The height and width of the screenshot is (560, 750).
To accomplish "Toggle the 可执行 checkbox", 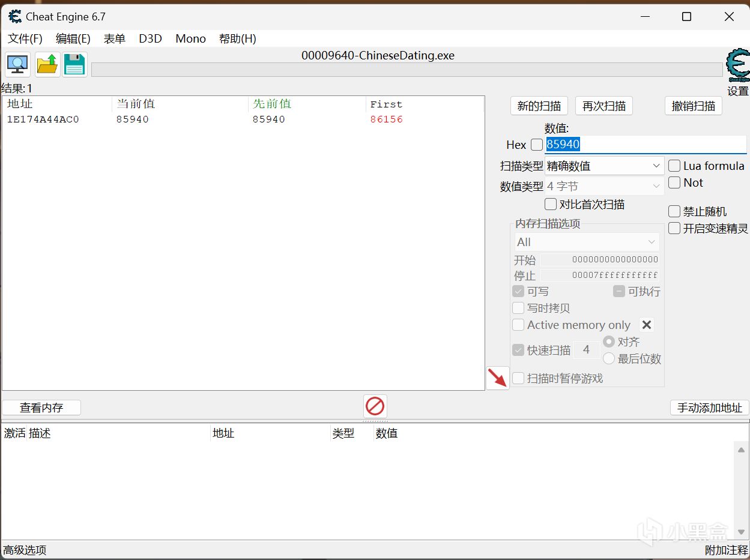I will coord(619,291).
